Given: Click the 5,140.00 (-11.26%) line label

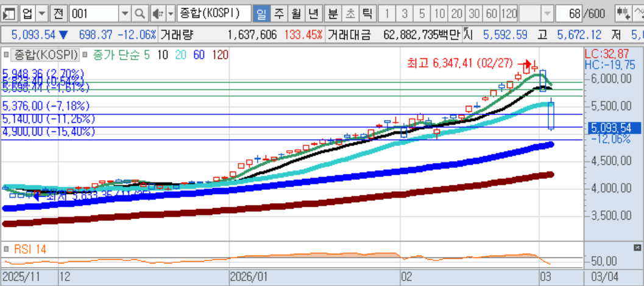Looking at the screenshot, I should [x=49, y=119].
